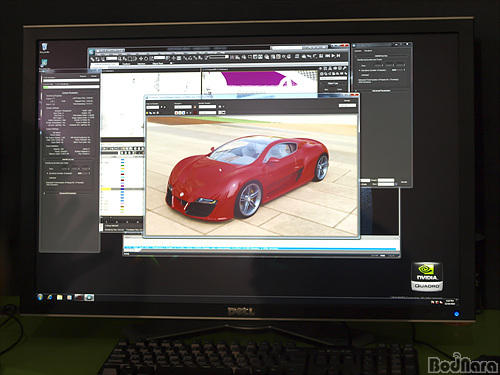Viewport: 500px width, 375px height.
Task: Open the Edit menu in 3ds Max
Action: click(107, 53)
